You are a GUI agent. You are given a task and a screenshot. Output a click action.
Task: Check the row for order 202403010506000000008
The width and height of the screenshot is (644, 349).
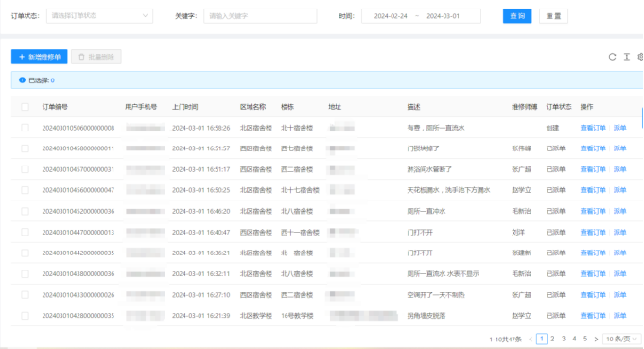pyautogui.click(x=25, y=128)
